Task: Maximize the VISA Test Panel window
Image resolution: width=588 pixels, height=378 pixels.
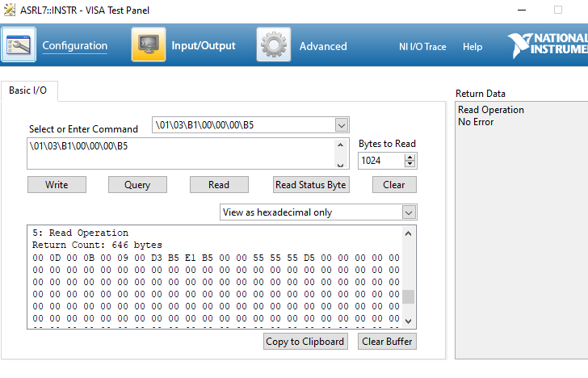Action: click(x=558, y=10)
